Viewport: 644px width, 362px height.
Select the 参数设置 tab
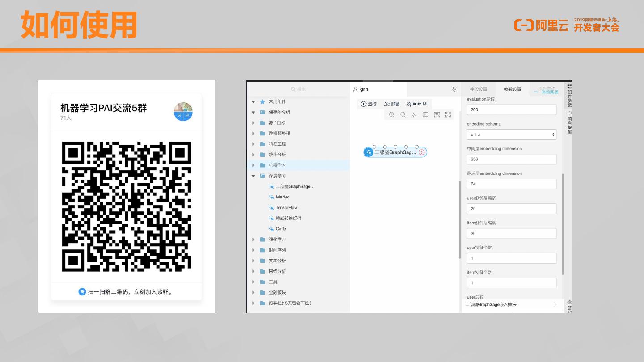[513, 89]
